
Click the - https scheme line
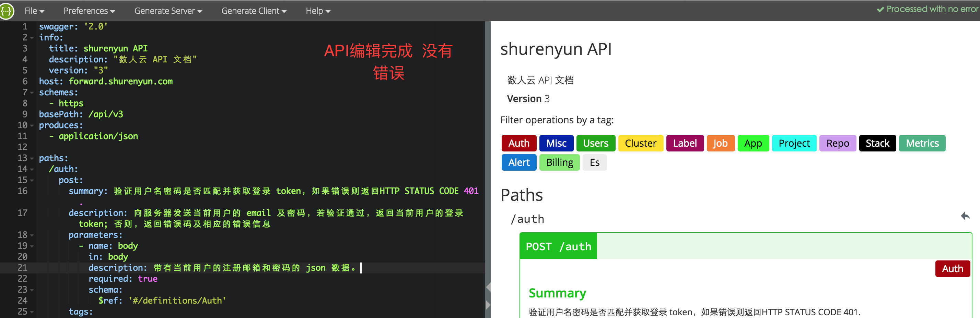66,103
